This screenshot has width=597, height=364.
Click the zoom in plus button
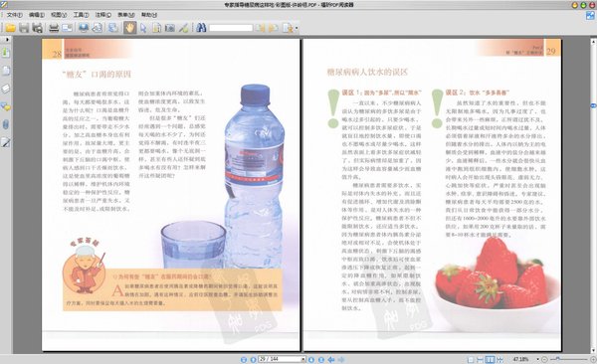[x=593, y=359]
